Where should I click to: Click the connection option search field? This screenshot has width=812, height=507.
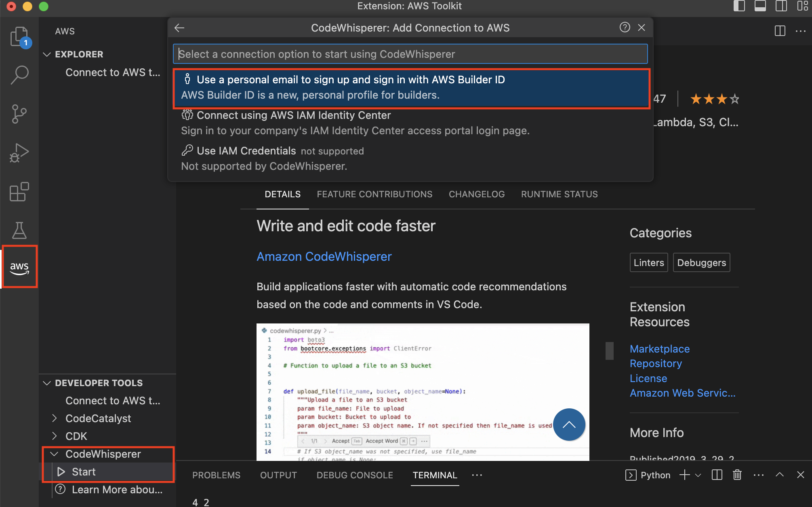(410, 54)
